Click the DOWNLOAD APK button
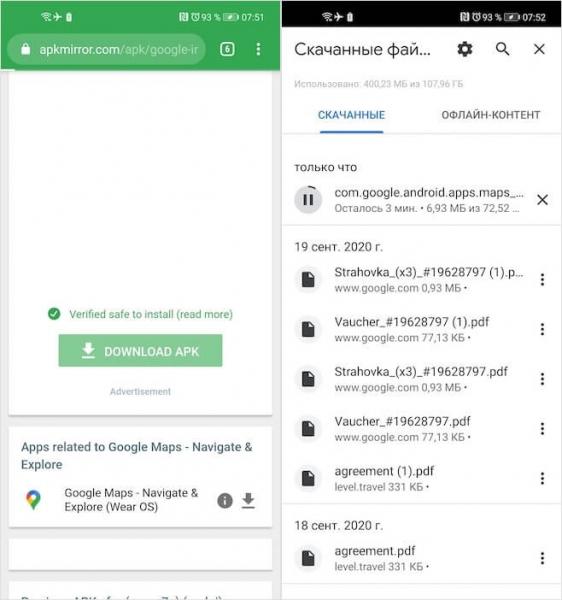The height and width of the screenshot is (600, 562). (x=140, y=351)
